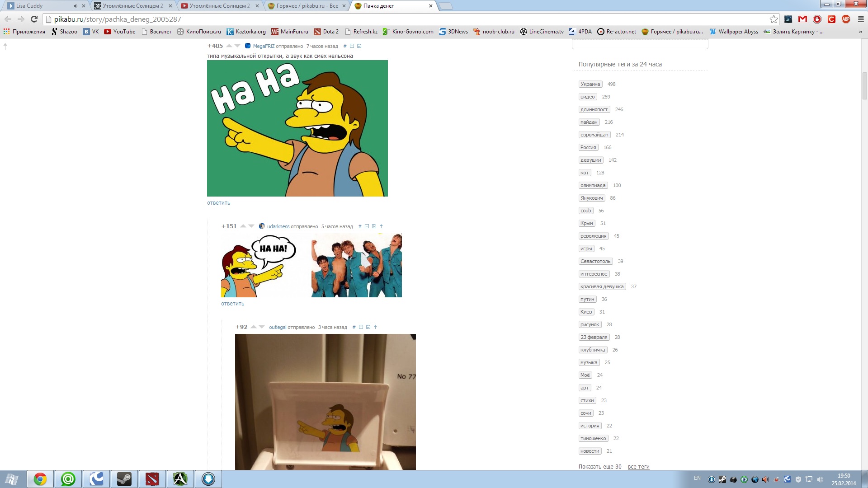Viewport: 868px width, 488px height.
Task: Go to parent comment arrow on udarkness's comment
Action: coord(382,226)
